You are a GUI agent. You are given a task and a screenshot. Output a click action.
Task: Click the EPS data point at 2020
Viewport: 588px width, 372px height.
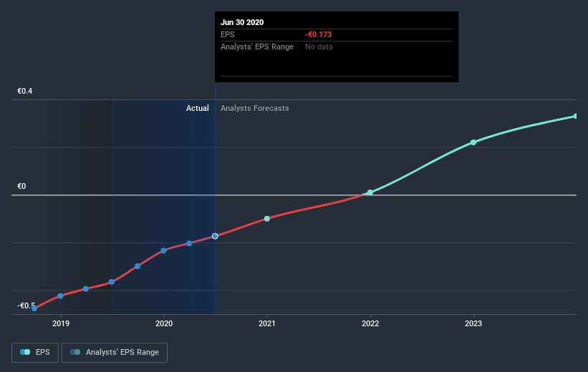163,250
